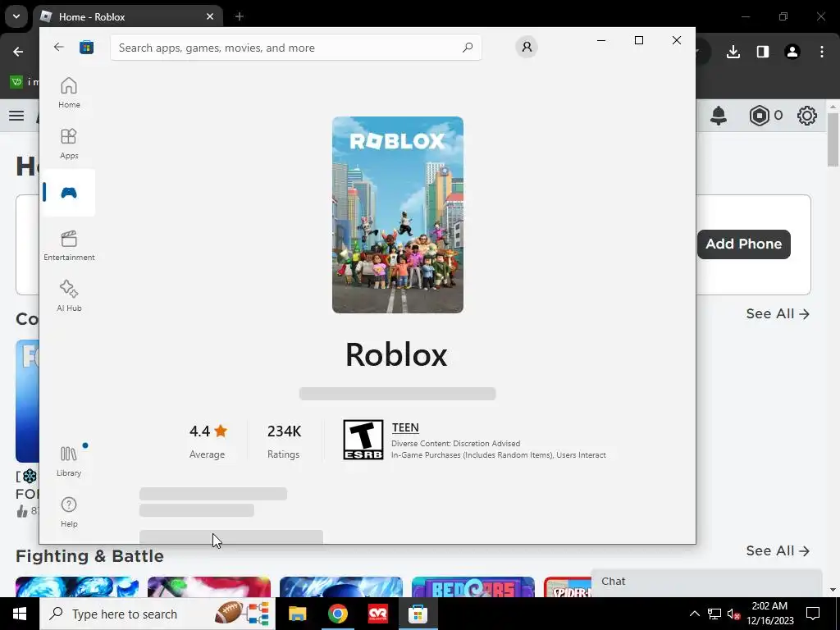Open Chrome three-dot menu
840x630 pixels.
pos(822,52)
